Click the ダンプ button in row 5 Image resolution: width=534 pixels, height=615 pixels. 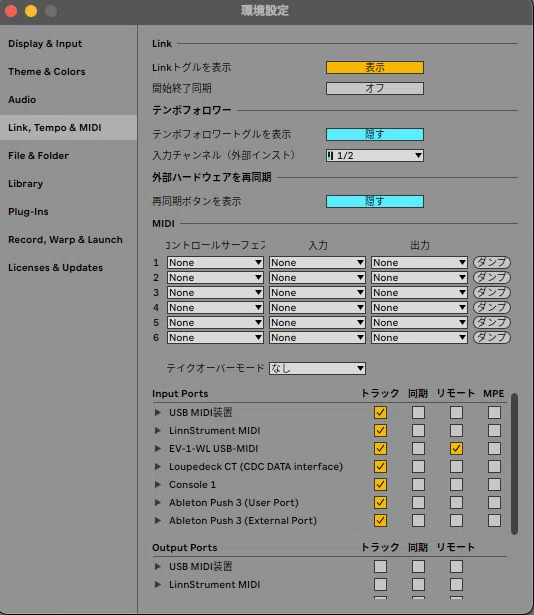492,322
